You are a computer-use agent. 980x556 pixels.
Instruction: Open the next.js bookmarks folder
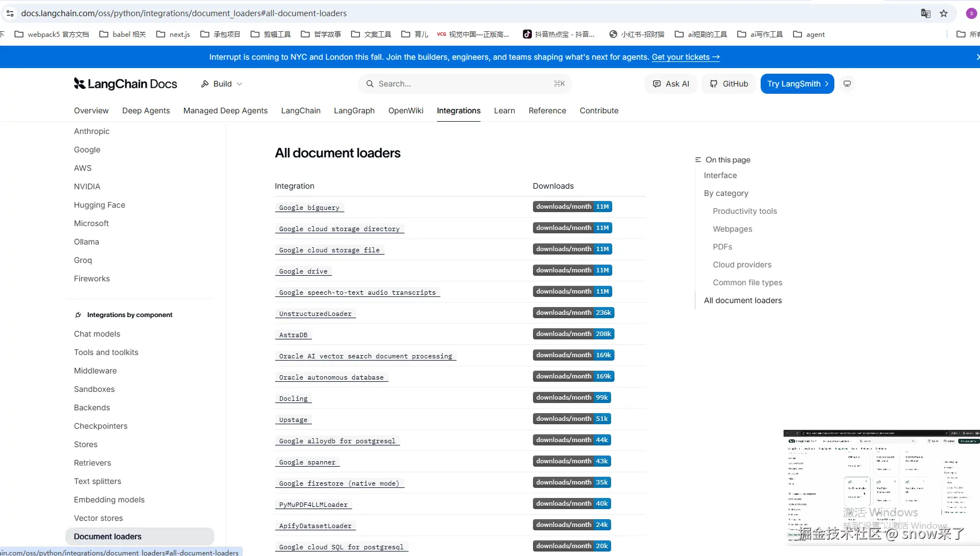coord(174,34)
